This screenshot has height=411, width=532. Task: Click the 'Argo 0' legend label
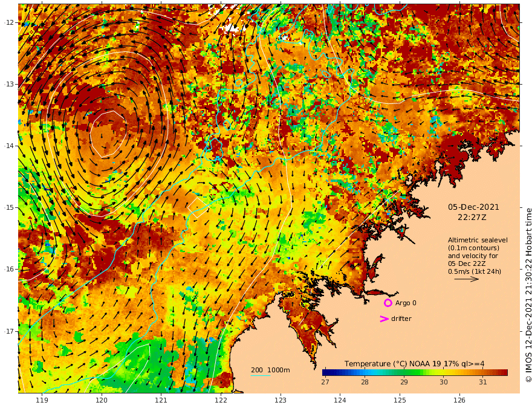(x=406, y=303)
